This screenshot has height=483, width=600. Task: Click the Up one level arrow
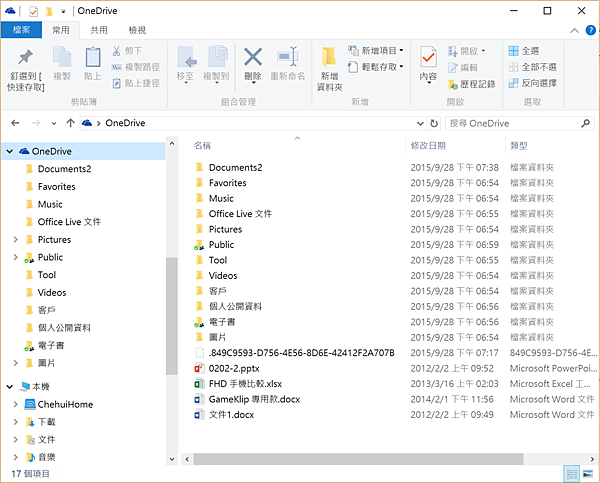[70, 123]
